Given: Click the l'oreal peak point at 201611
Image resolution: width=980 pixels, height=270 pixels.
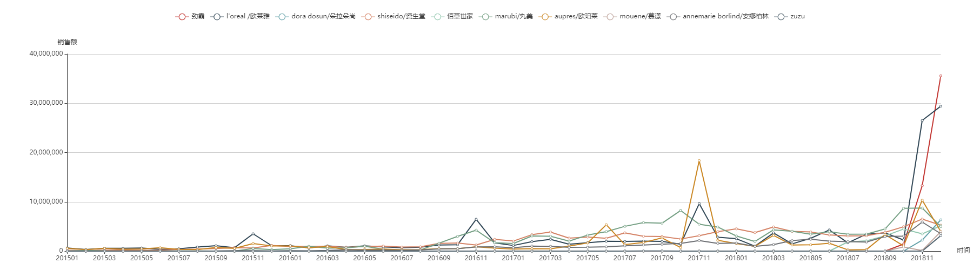Looking at the screenshot, I should (476, 219).
